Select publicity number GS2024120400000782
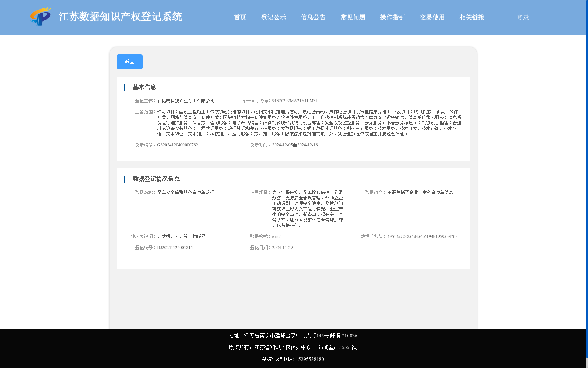Viewport: 588px width, 368px height. 178,145
